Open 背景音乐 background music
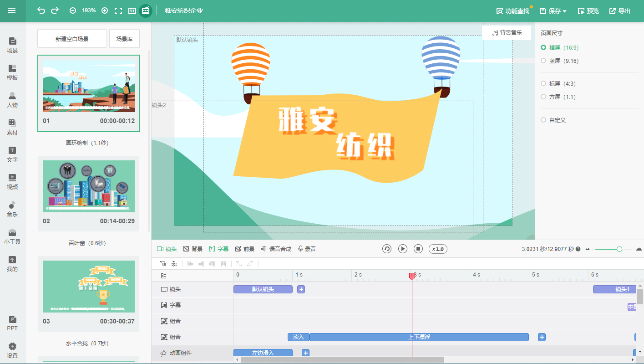 click(507, 33)
